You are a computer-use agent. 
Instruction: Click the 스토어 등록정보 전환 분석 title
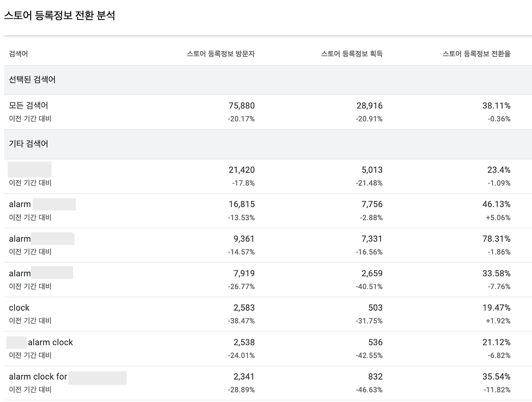(x=59, y=15)
